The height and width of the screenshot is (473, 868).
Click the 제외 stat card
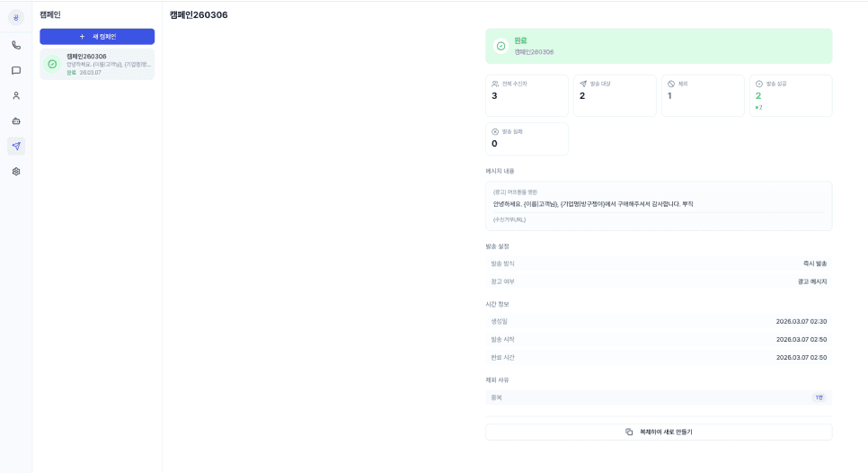click(703, 96)
